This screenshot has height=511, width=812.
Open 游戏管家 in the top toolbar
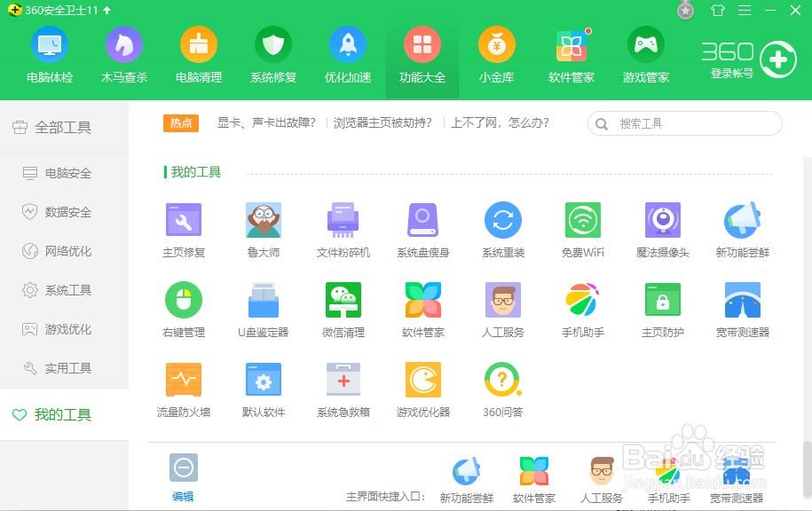(x=646, y=55)
